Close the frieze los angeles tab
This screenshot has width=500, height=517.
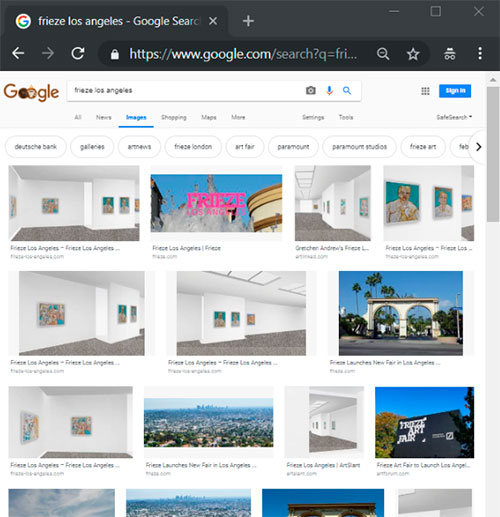click(213, 21)
